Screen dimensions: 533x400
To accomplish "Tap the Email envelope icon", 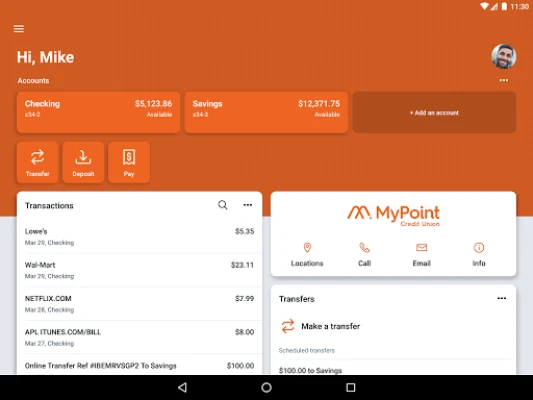I will coord(422,248).
